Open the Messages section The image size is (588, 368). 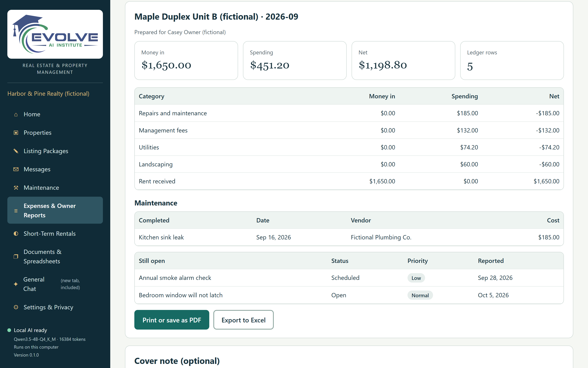tap(55, 169)
